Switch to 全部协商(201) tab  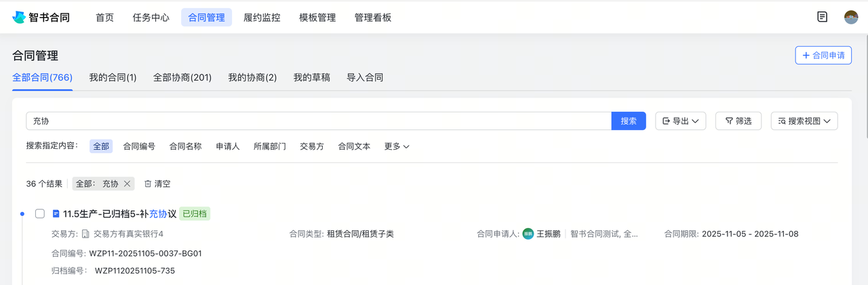point(182,78)
